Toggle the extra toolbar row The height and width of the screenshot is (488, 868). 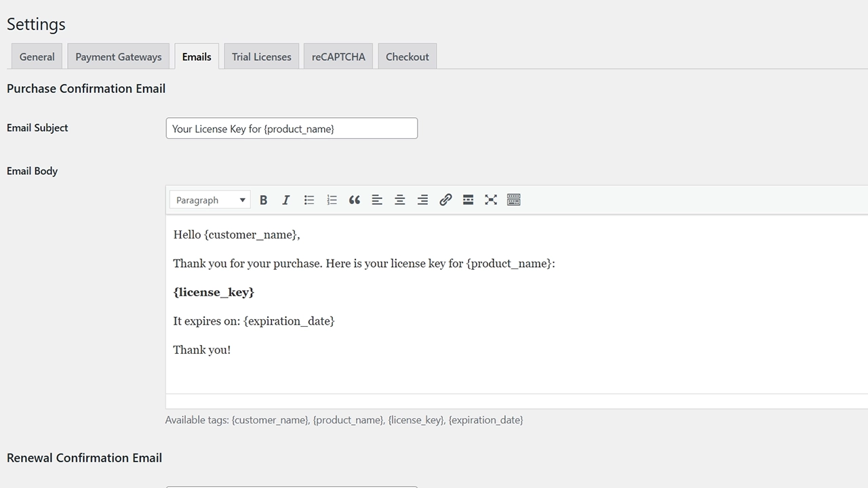point(513,200)
